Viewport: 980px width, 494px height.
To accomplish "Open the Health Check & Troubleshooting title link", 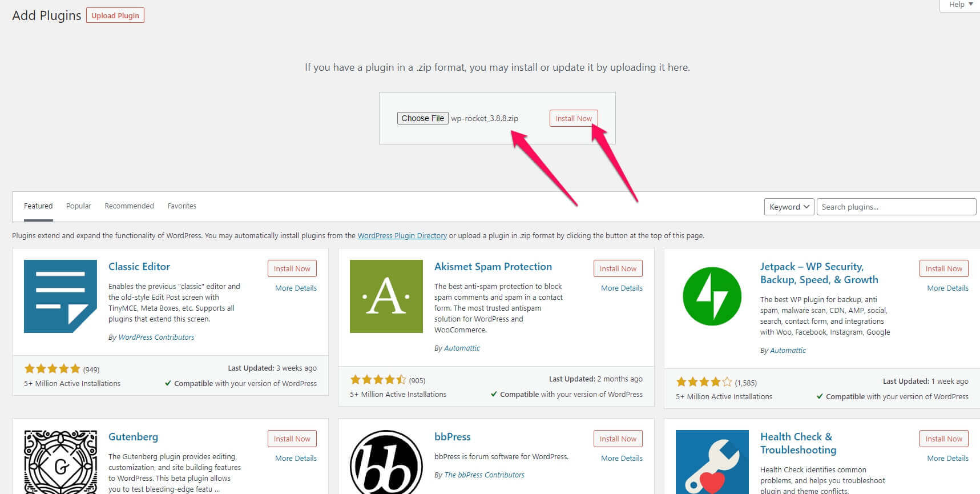I will tap(798, 443).
